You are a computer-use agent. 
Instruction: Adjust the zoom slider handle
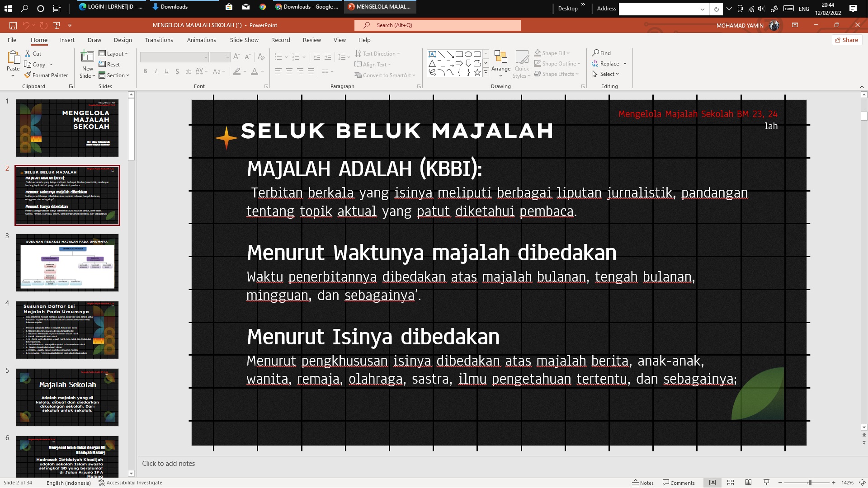(810, 483)
